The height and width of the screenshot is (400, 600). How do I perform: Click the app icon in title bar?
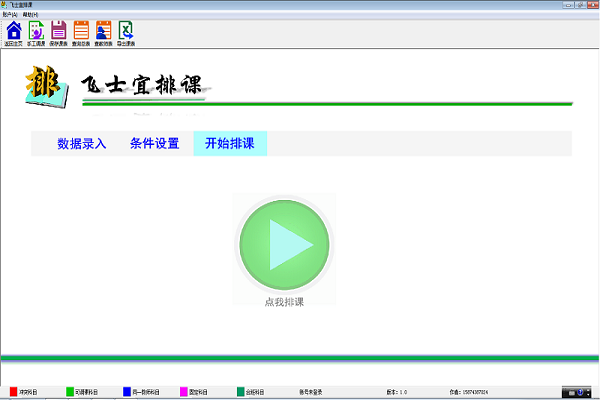coord(5,5)
